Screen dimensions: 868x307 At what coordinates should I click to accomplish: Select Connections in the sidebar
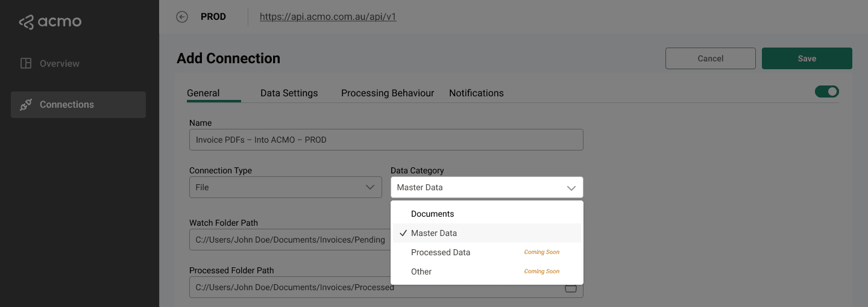pyautogui.click(x=78, y=105)
